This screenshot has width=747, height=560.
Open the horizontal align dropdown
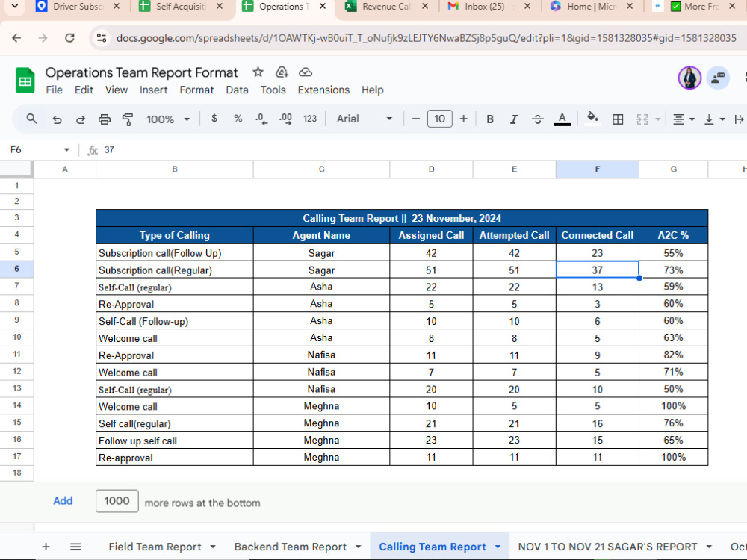click(x=684, y=119)
